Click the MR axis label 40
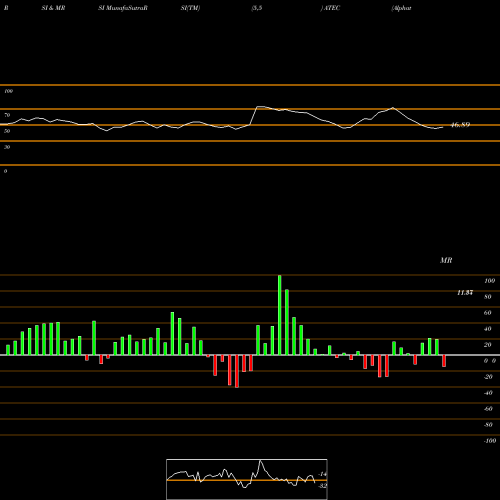 click(488, 329)
